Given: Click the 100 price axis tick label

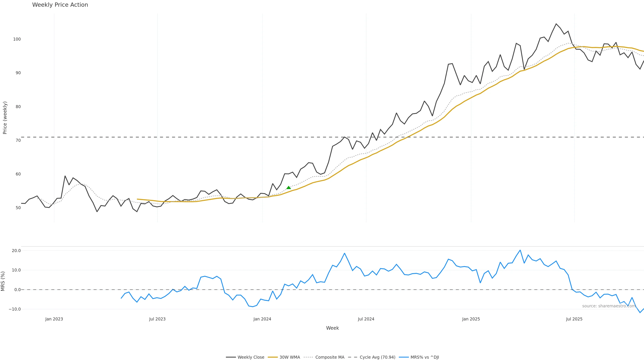Looking at the screenshot, I should [x=17, y=39].
